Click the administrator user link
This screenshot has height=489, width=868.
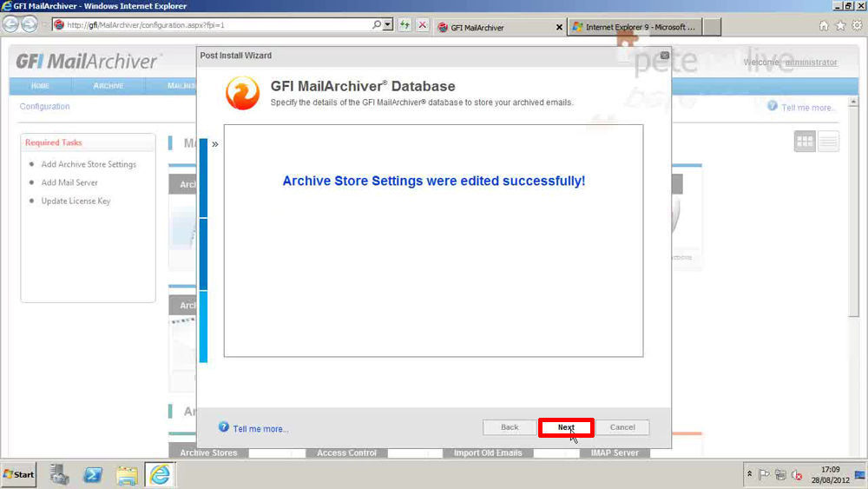click(x=811, y=63)
